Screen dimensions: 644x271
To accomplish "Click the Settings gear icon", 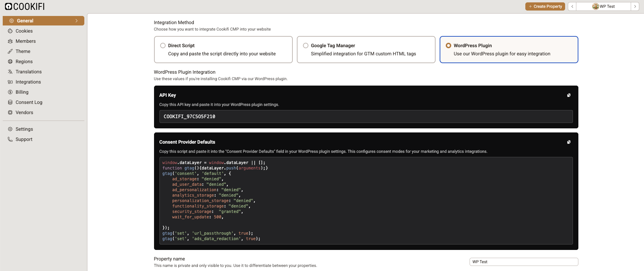I will coord(10,129).
